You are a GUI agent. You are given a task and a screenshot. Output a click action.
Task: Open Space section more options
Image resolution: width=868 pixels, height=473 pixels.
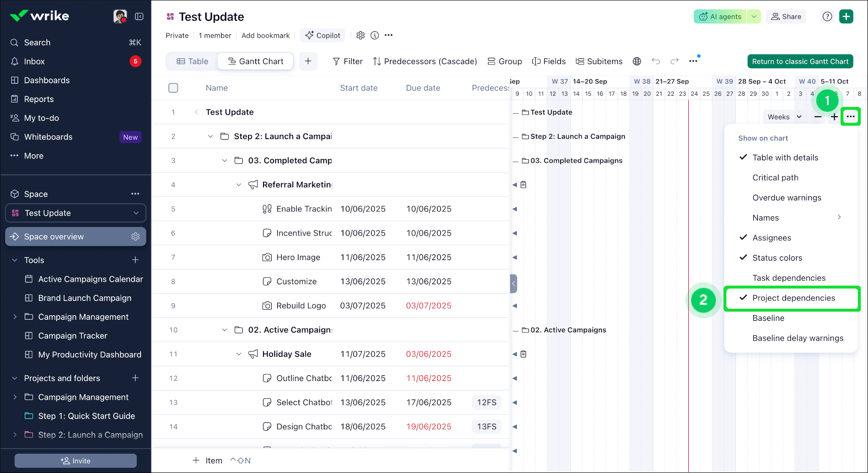pyautogui.click(x=135, y=194)
